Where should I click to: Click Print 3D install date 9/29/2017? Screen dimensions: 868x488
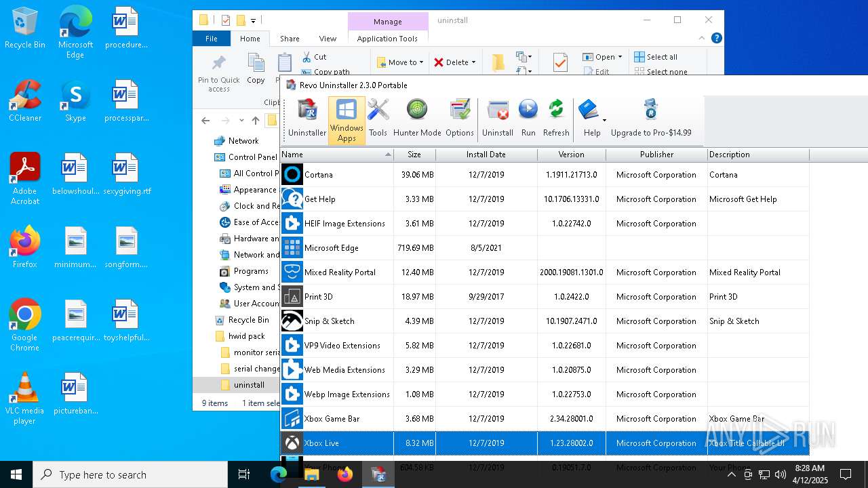(486, 297)
